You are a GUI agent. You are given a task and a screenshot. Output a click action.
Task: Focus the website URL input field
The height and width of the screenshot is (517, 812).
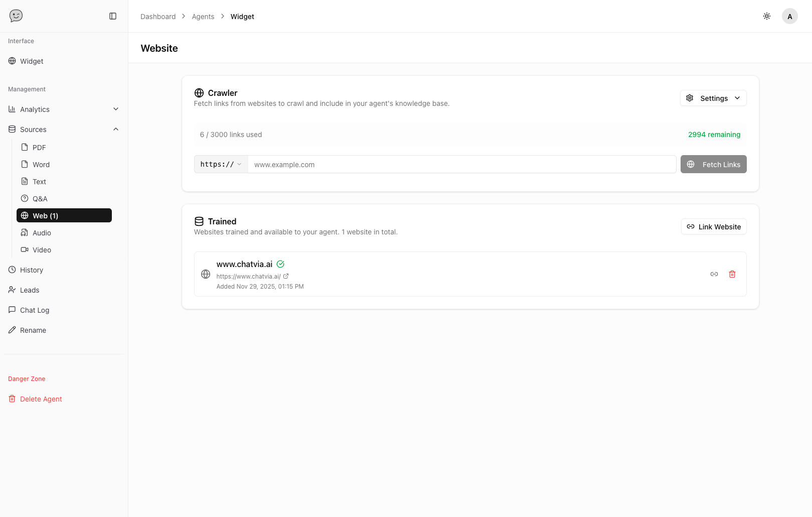click(x=461, y=164)
